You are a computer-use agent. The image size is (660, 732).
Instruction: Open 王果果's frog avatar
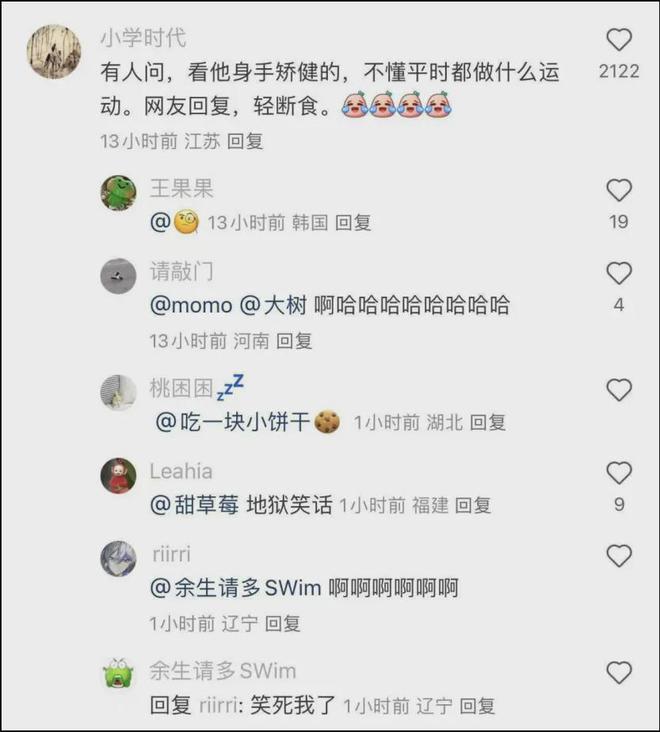click(119, 193)
